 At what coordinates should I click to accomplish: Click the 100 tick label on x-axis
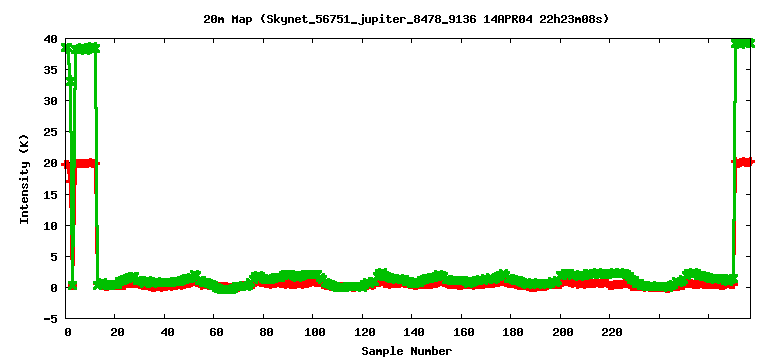pyautogui.click(x=315, y=332)
